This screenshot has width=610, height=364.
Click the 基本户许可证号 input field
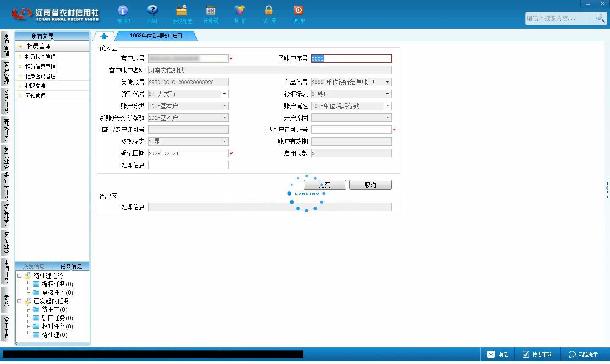(351, 130)
